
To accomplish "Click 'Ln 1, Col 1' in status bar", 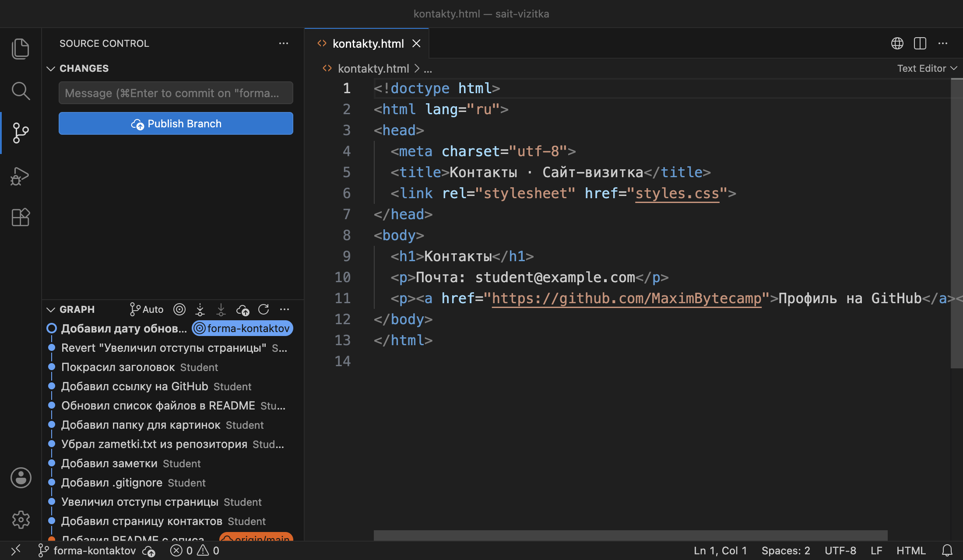I will [x=720, y=550].
